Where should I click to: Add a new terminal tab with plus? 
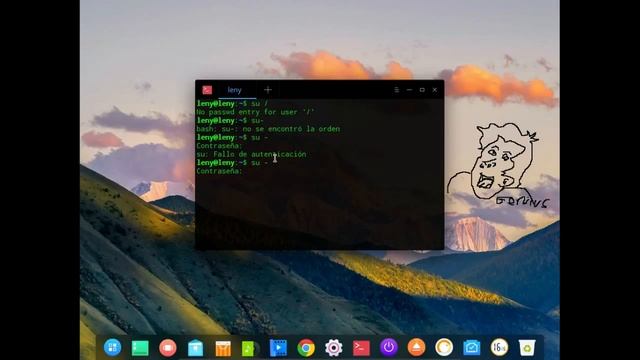click(x=268, y=90)
